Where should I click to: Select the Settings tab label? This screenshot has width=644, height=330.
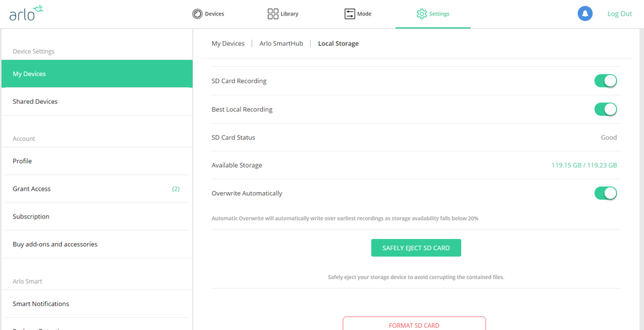pos(439,14)
